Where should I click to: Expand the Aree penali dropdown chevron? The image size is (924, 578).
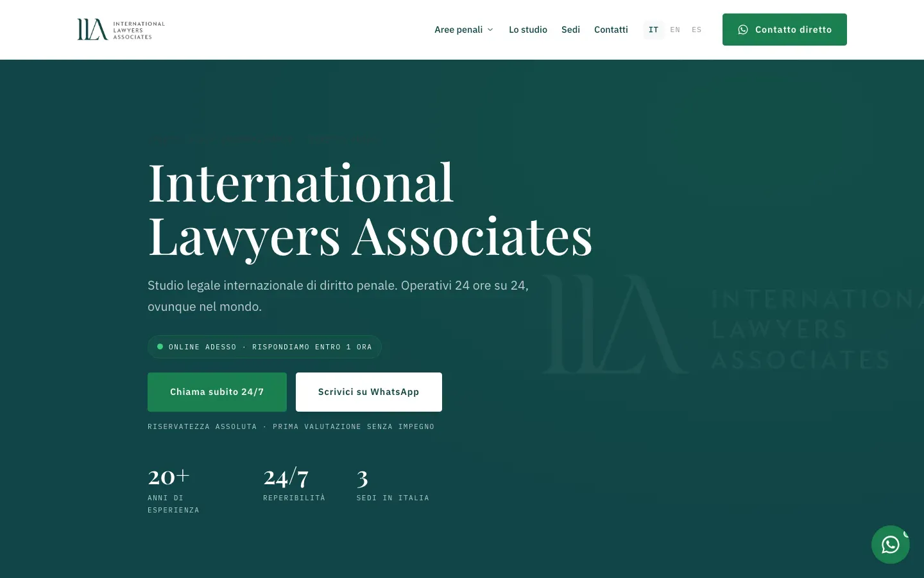tap(490, 30)
